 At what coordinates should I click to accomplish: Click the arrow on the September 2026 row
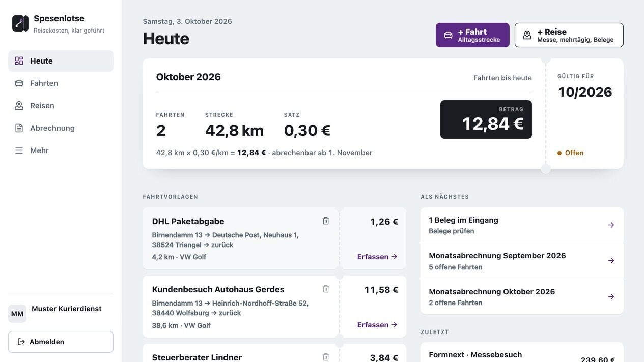tap(611, 260)
